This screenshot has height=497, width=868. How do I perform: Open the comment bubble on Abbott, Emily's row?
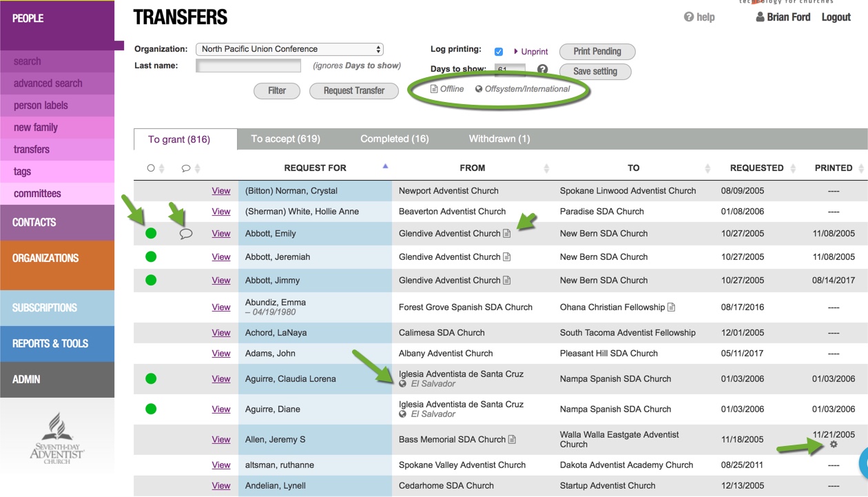click(x=186, y=234)
